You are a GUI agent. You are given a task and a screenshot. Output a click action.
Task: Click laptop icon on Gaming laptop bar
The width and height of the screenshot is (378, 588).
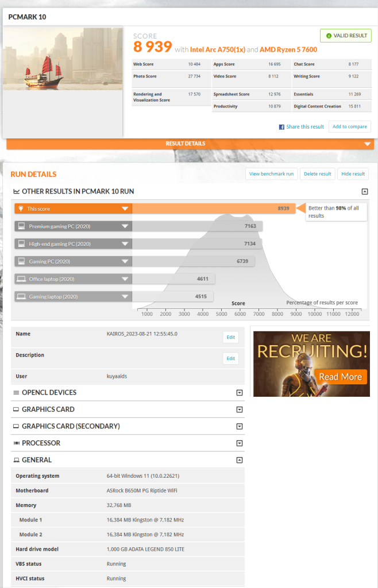22,297
